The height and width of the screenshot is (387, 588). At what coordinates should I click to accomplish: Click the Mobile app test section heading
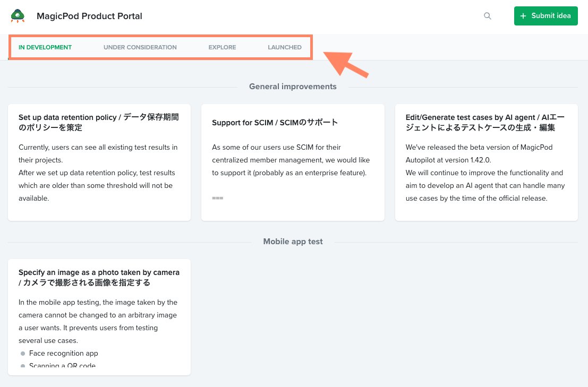(293, 241)
